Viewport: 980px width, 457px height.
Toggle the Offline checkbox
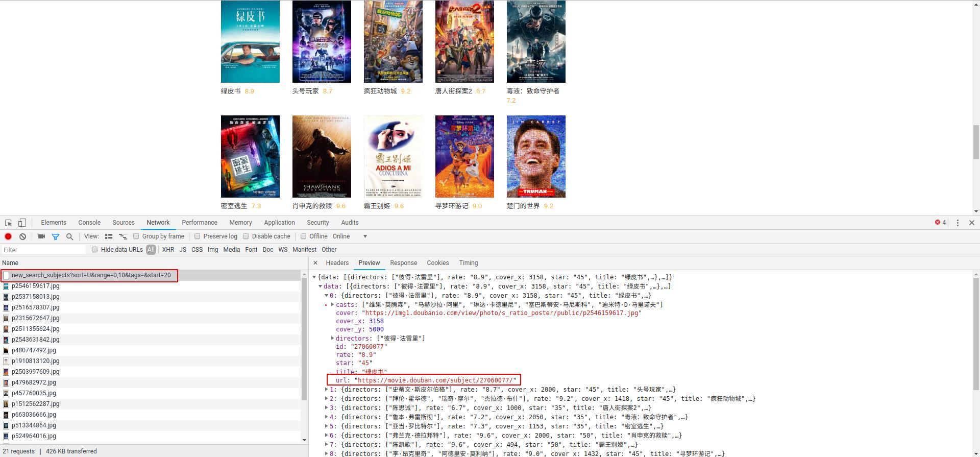pos(303,236)
